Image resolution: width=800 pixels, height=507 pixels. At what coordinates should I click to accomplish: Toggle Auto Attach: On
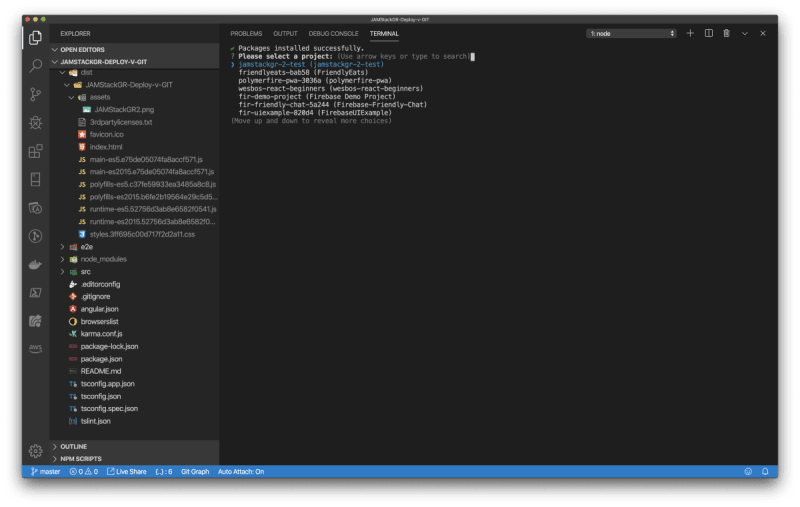(x=241, y=472)
